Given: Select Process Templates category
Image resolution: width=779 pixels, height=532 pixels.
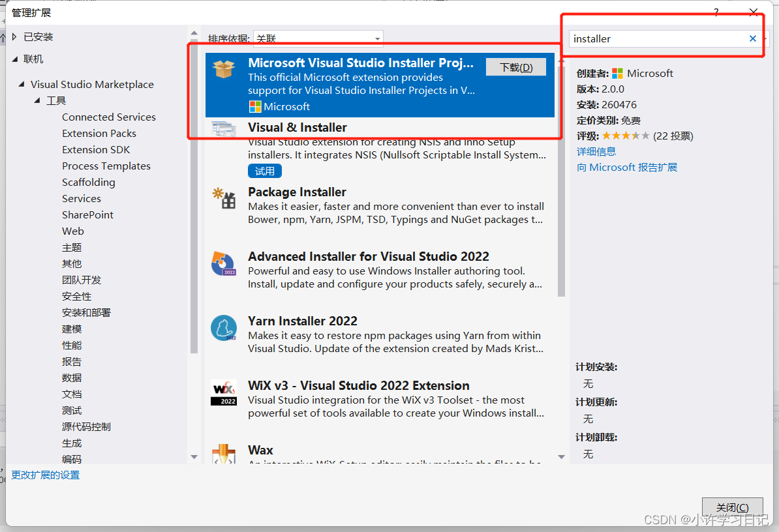Looking at the screenshot, I should 106,166.
